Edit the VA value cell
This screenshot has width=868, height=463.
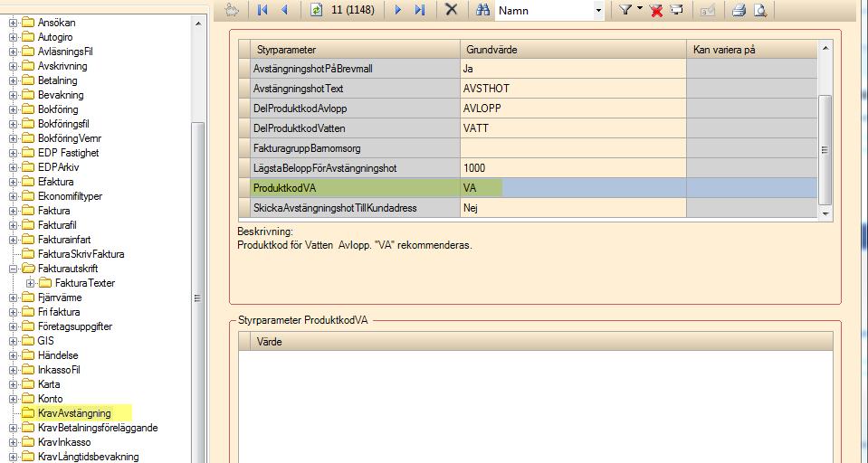[x=573, y=188]
